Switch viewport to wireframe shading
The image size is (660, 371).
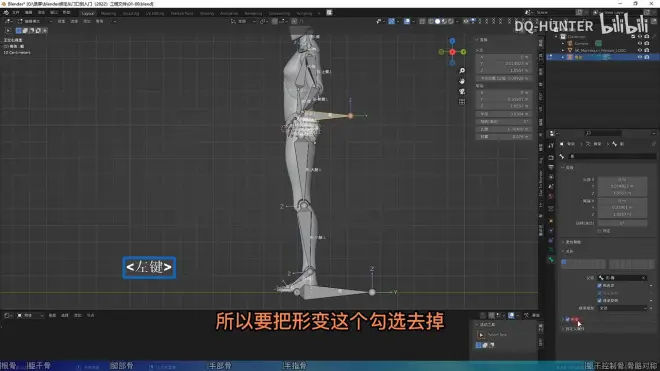(x=431, y=21)
